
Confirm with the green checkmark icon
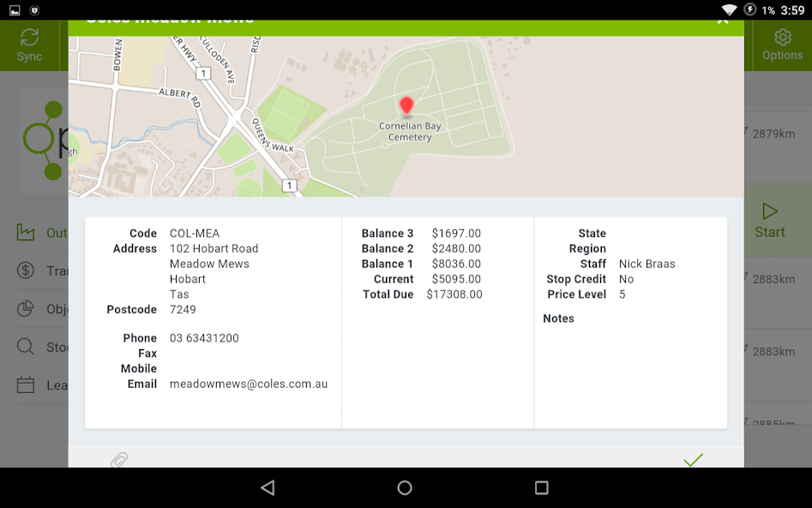point(693,460)
